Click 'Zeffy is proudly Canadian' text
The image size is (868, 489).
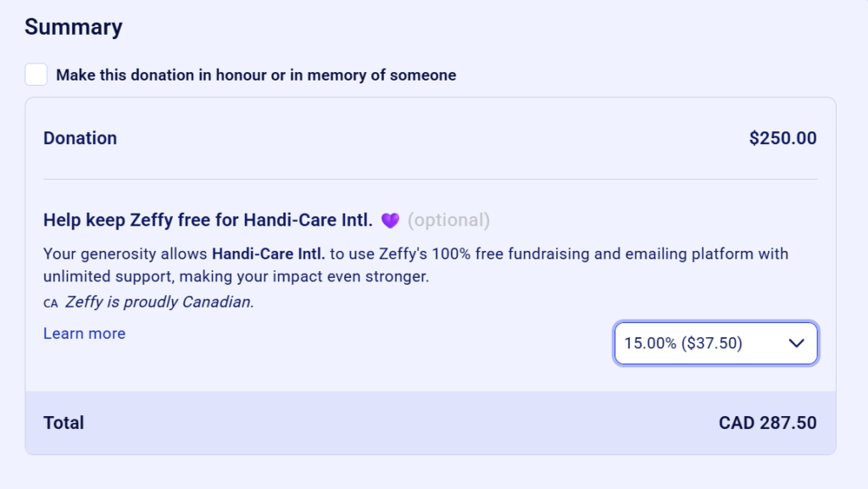click(x=159, y=302)
